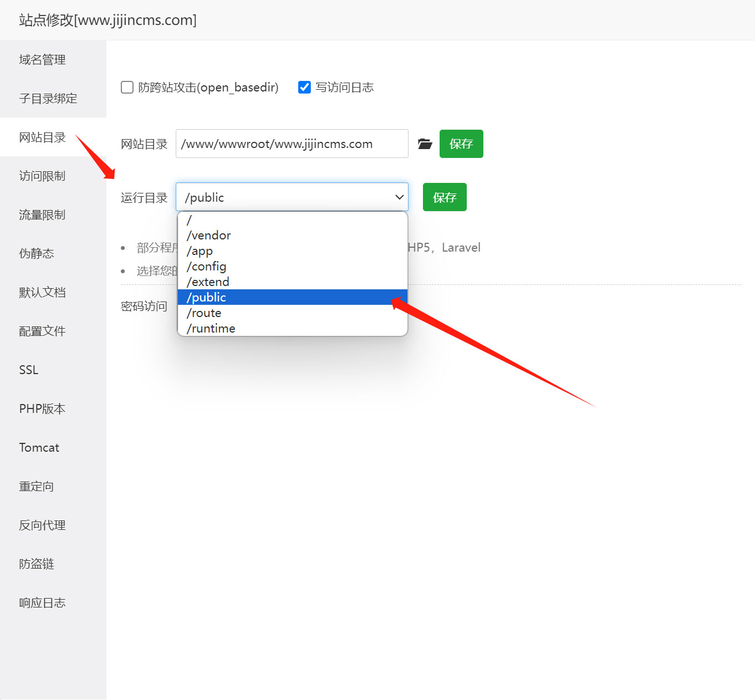755x700 pixels.
Task: Expand the run directory dropdown
Action: coord(292,197)
